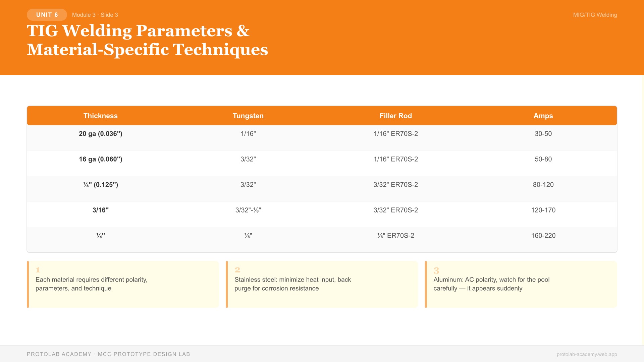This screenshot has width=644, height=362.
Task: Click the stainless steel note card
Action: [322, 284]
